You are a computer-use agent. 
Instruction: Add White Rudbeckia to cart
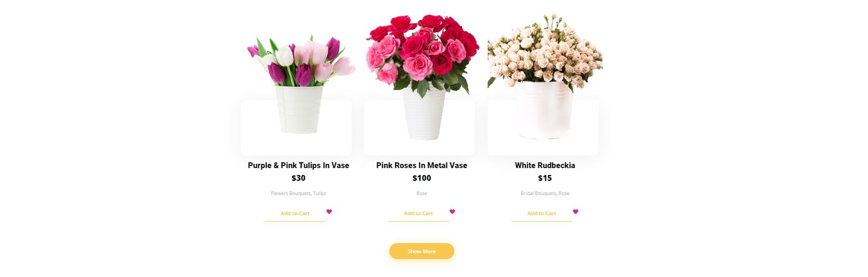coord(542,214)
